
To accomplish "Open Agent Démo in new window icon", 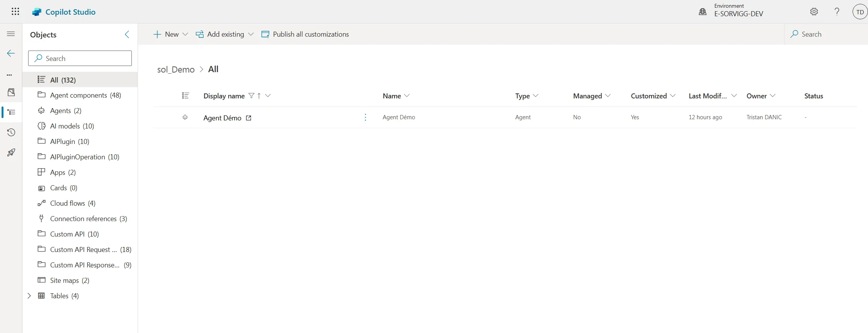I will point(249,118).
